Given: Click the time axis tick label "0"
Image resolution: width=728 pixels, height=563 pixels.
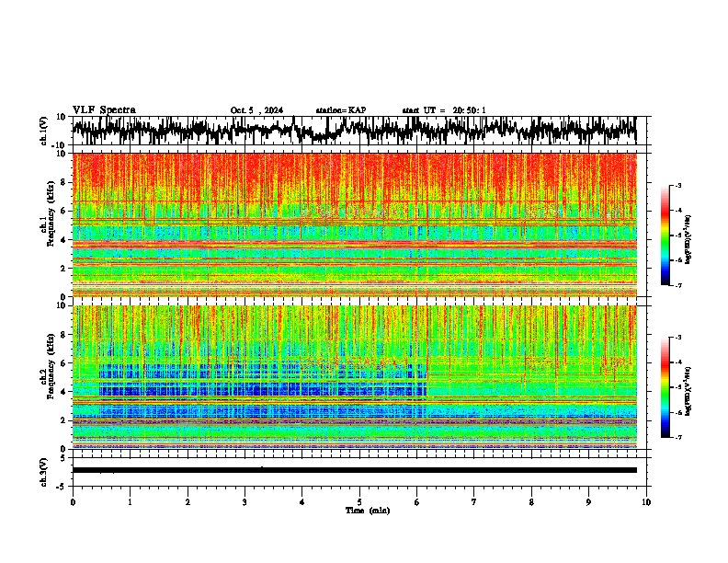Looking at the screenshot, I should [x=73, y=502].
